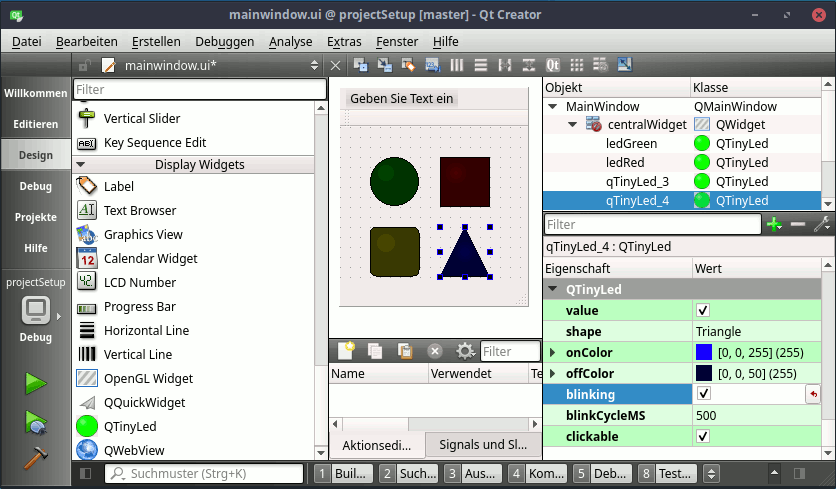
Task: Open Kompilierung output pane button
Action: tap(537, 474)
